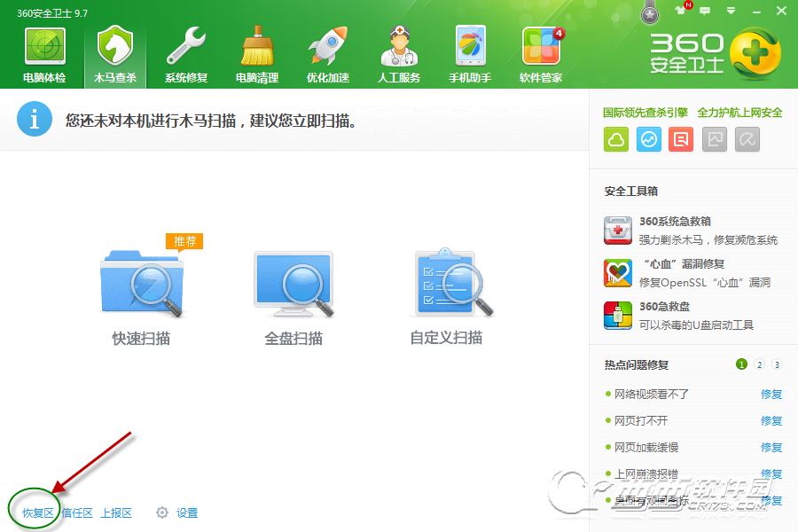
Task: Click the 国际领先查杀引擎 heading text
Action: [x=645, y=113]
